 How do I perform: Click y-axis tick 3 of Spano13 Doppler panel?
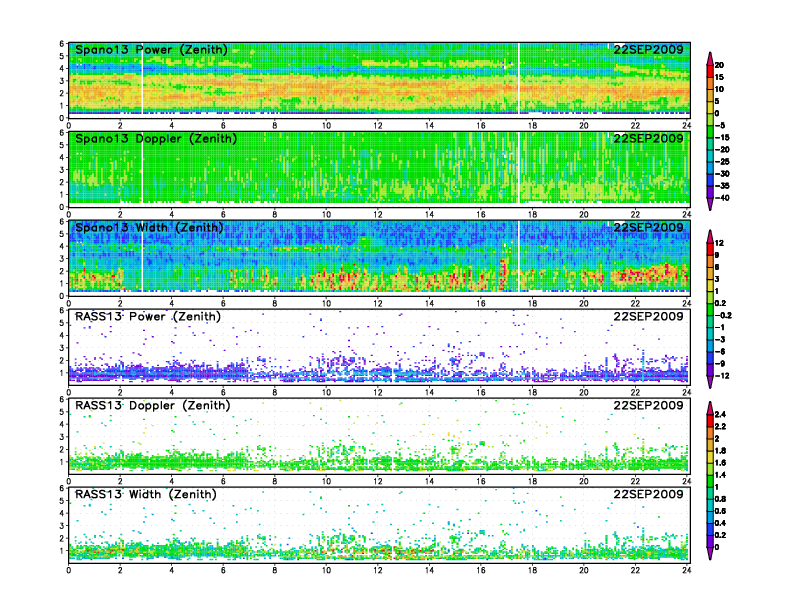(62, 170)
